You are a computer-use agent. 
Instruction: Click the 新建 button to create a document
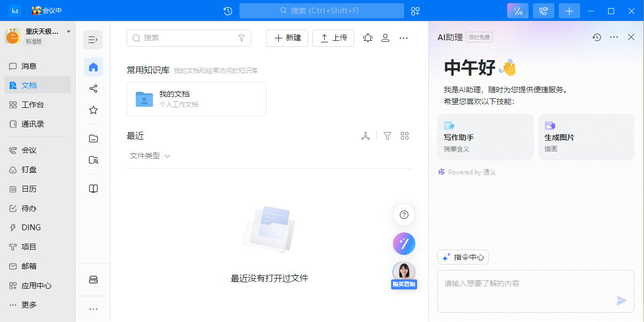[287, 38]
